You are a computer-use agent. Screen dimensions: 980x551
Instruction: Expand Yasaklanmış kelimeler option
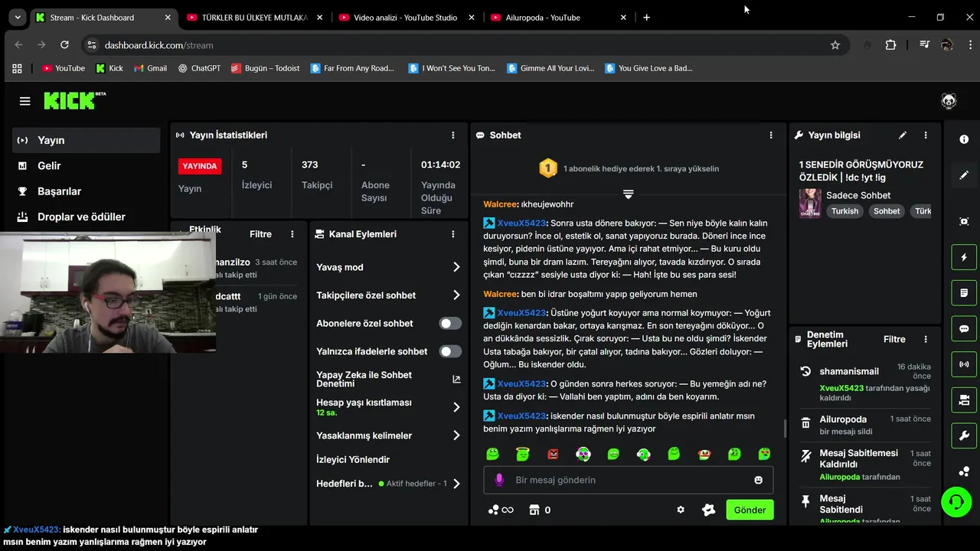coord(389,435)
